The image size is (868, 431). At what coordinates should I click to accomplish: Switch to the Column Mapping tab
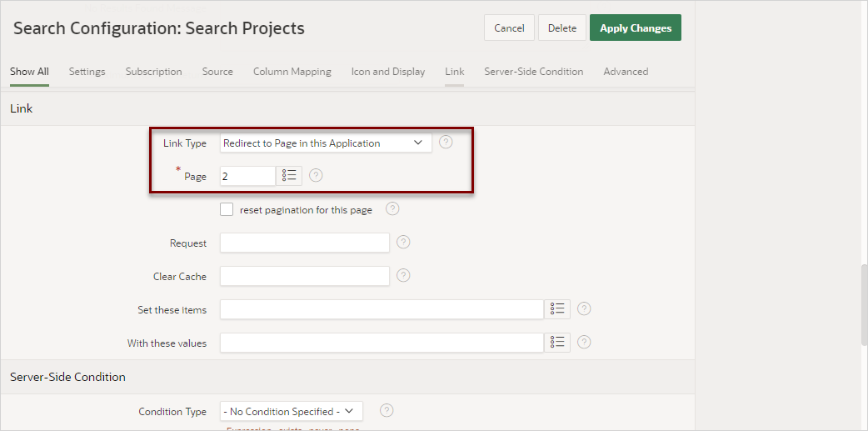tap(292, 72)
